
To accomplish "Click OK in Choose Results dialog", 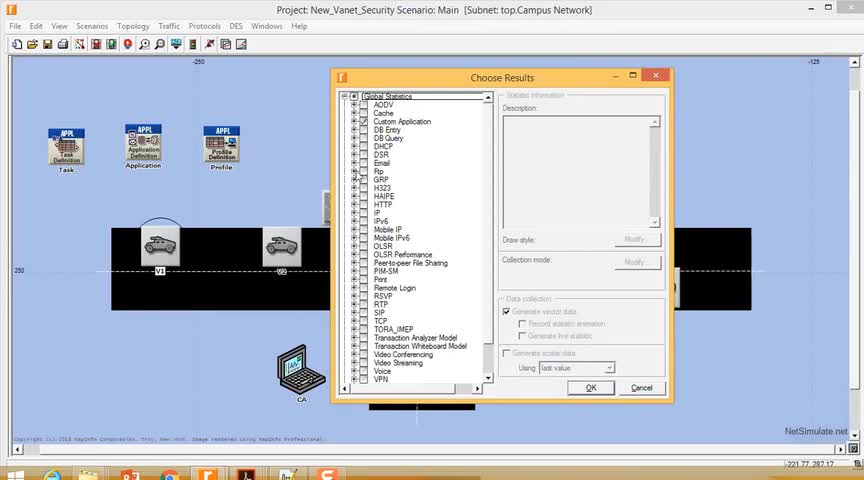I will tap(591, 388).
